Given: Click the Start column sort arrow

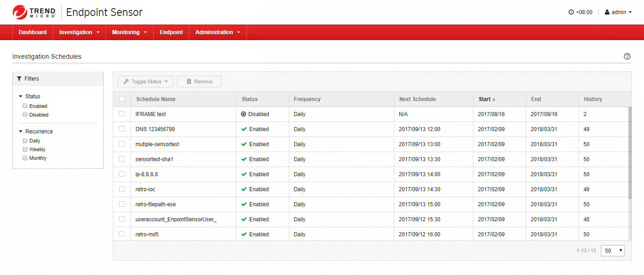Looking at the screenshot, I should [x=494, y=99].
